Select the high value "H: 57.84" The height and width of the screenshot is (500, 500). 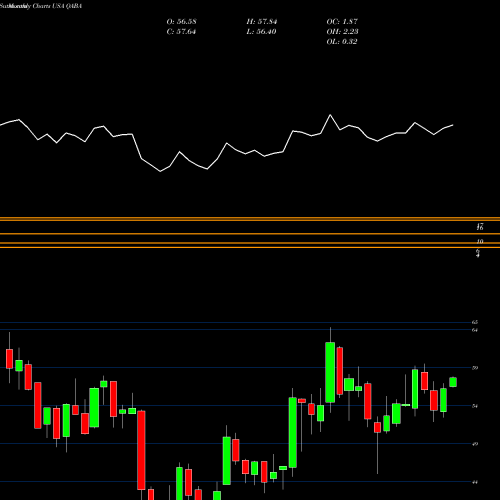(x=262, y=22)
